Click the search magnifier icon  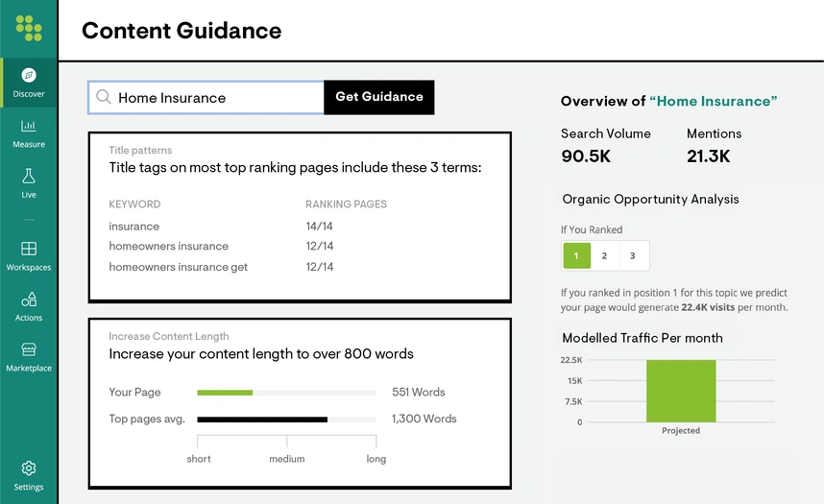pyautogui.click(x=104, y=97)
